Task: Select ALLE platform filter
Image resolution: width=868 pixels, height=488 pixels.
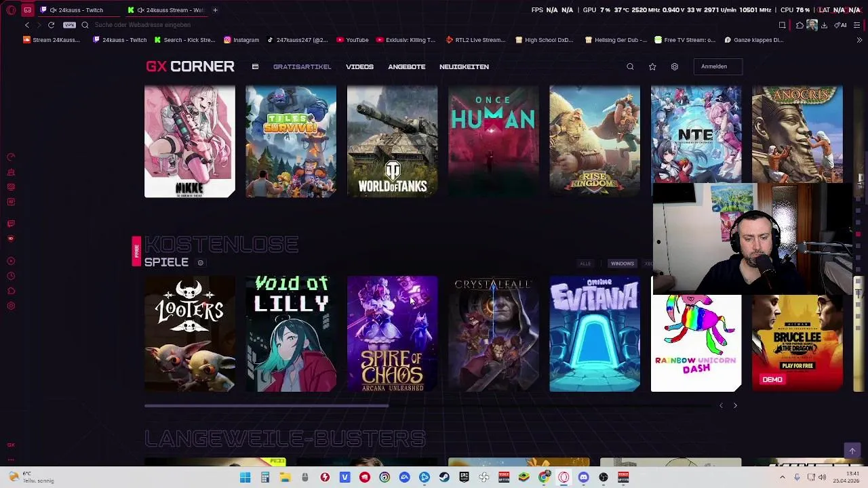Action: click(585, 264)
